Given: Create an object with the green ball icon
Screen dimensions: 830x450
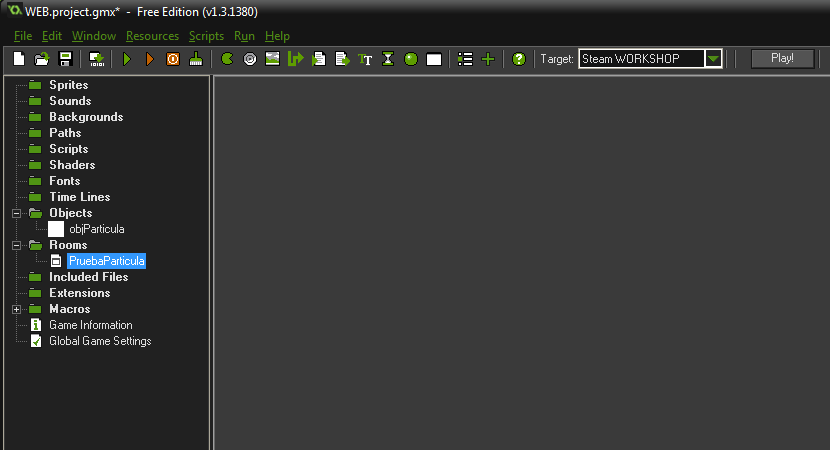Looking at the screenshot, I should pos(411,59).
